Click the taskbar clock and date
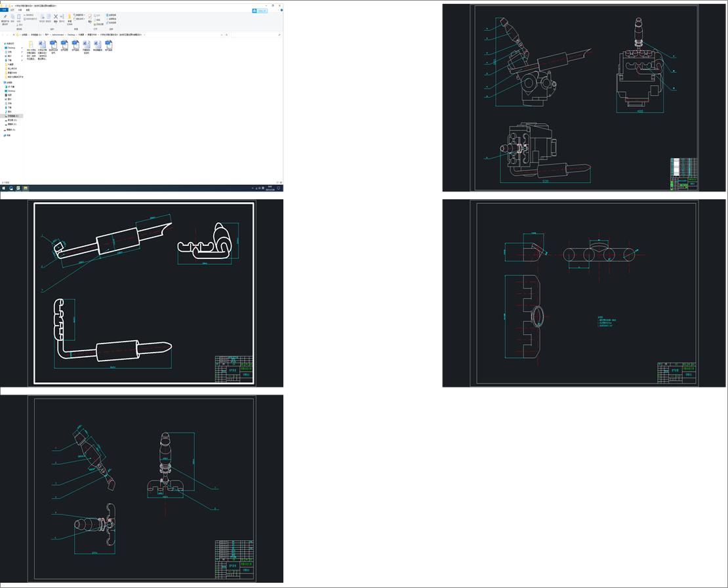728x588 pixels. point(270,188)
